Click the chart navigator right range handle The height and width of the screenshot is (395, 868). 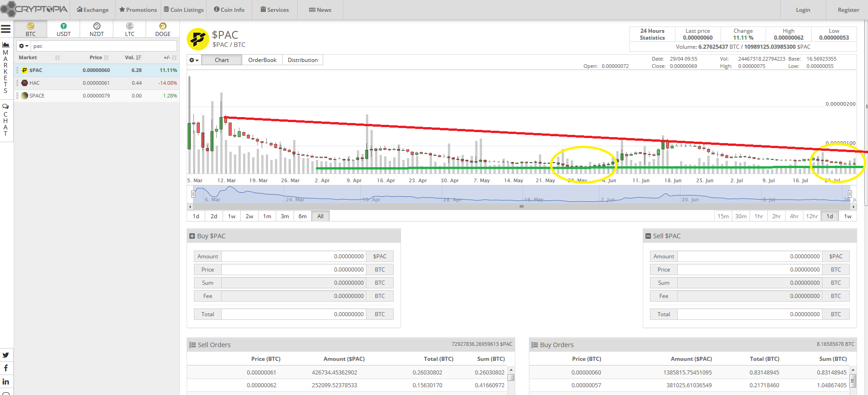(850, 194)
